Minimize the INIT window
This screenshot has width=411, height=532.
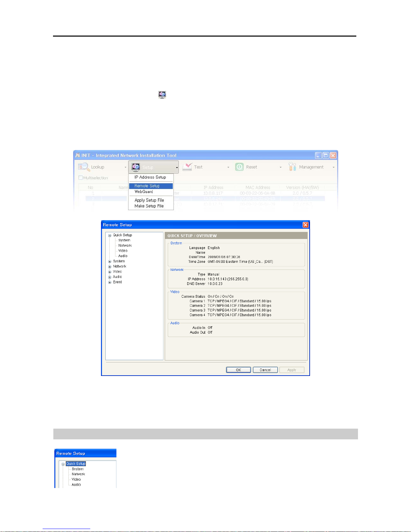318,155
